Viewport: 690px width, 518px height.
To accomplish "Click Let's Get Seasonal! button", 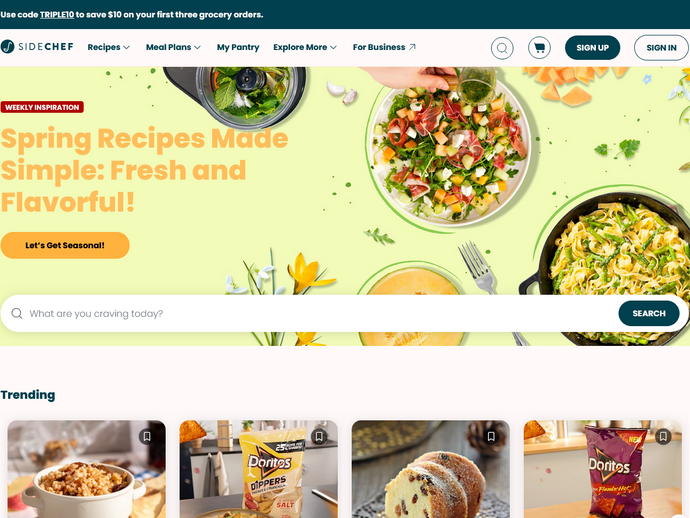I will click(x=65, y=245).
